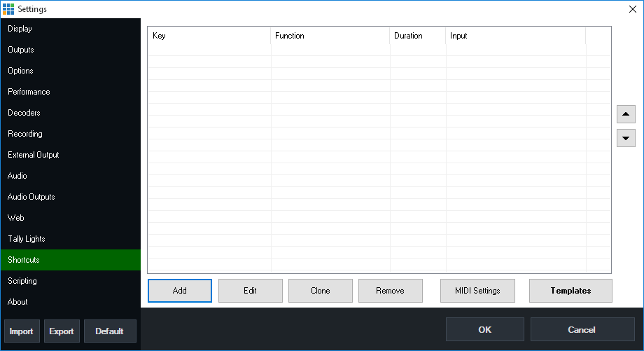Viewport: 644px width, 351px height.
Task: Remove the selected shortcut
Action: pos(390,291)
